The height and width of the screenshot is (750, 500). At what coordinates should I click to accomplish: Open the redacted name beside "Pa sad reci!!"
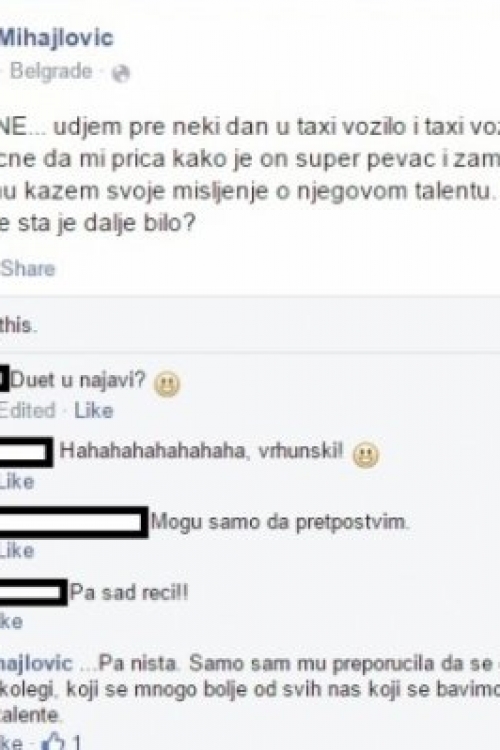(33, 593)
